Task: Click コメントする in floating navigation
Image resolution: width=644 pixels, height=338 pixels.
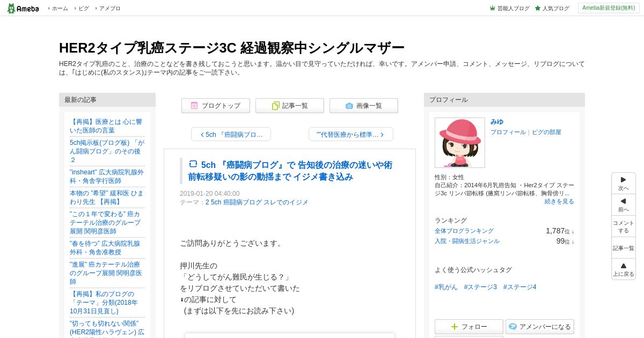Action: pyautogui.click(x=624, y=226)
